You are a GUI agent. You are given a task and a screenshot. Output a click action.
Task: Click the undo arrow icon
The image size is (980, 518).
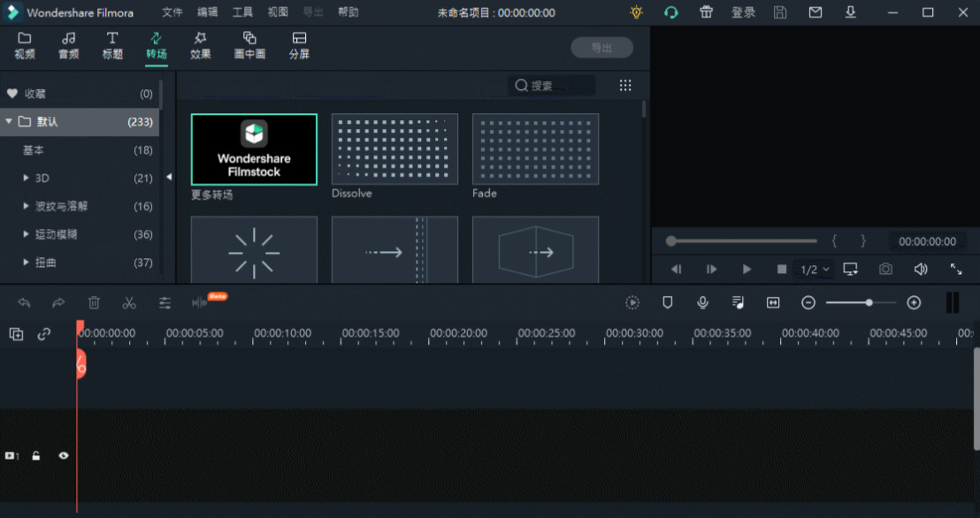24,302
